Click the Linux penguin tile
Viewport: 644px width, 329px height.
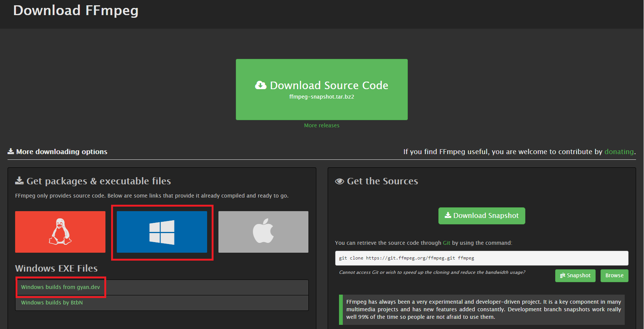pos(60,232)
